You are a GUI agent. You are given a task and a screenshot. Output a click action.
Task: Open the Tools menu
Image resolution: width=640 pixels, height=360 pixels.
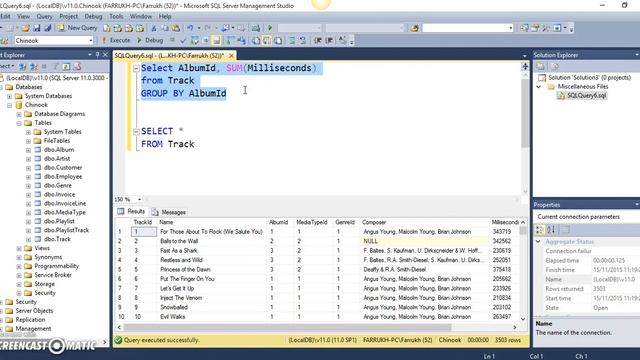[116, 16]
